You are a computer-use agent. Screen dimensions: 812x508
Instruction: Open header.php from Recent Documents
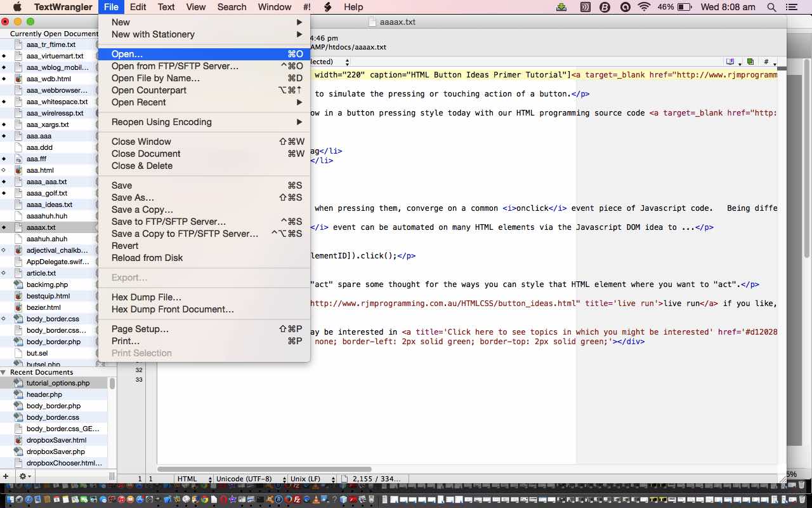[x=44, y=394]
